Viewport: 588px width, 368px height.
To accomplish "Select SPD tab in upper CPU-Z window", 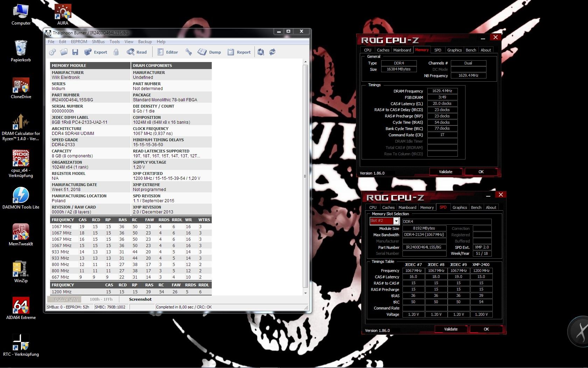I will pyautogui.click(x=437, y=50).
